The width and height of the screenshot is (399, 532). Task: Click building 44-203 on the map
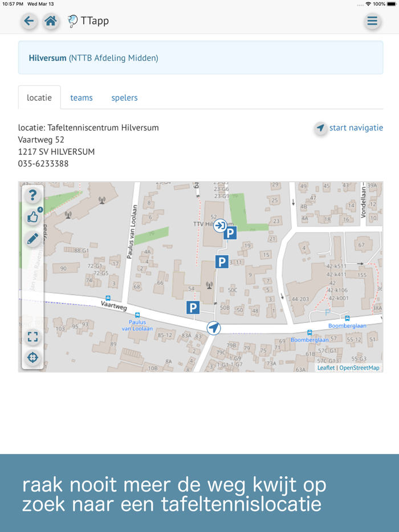300,299
